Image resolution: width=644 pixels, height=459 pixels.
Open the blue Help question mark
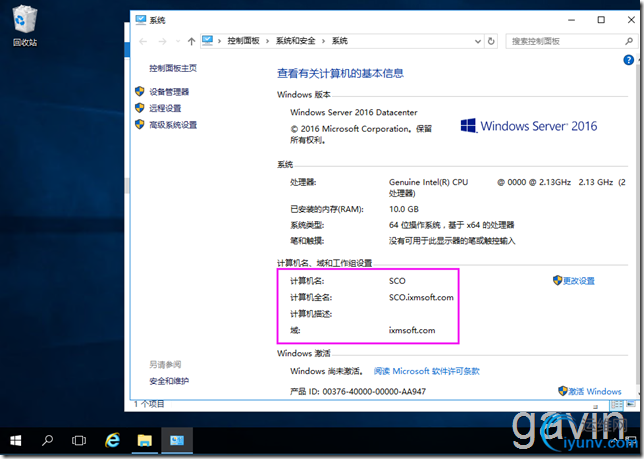click(628, 60)
